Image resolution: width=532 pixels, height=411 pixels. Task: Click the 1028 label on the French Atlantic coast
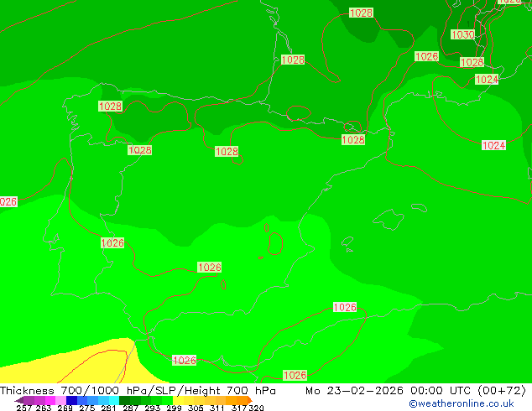pyautogui.click(x=293, y=60)
